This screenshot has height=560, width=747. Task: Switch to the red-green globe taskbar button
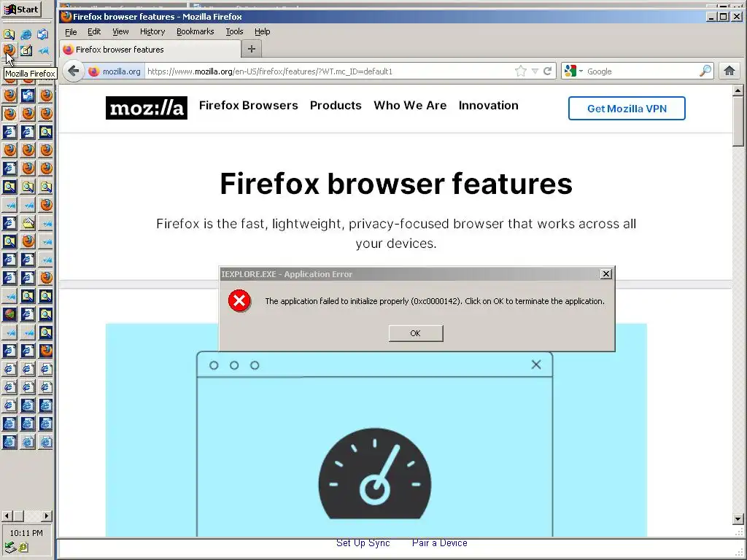[x=9, y=314]
